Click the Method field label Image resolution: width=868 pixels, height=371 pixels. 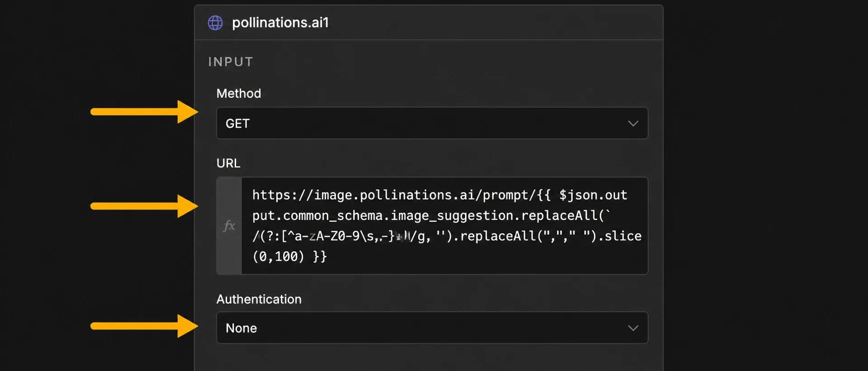239,93
